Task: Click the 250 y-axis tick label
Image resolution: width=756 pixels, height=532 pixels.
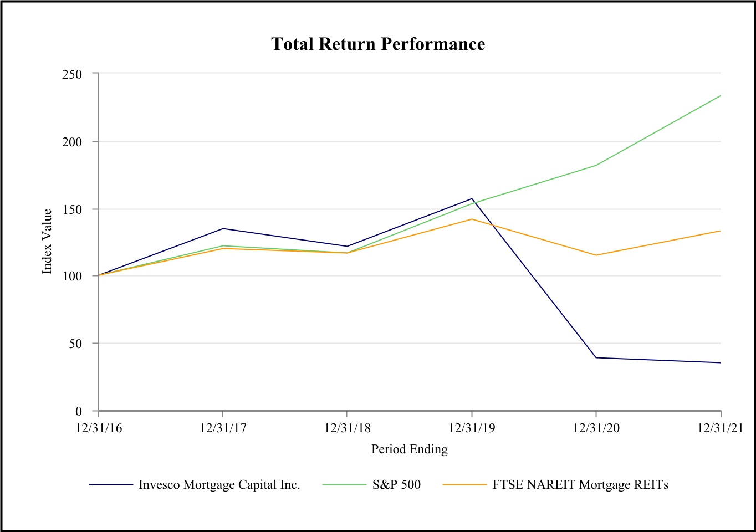Action: [71, 74]
